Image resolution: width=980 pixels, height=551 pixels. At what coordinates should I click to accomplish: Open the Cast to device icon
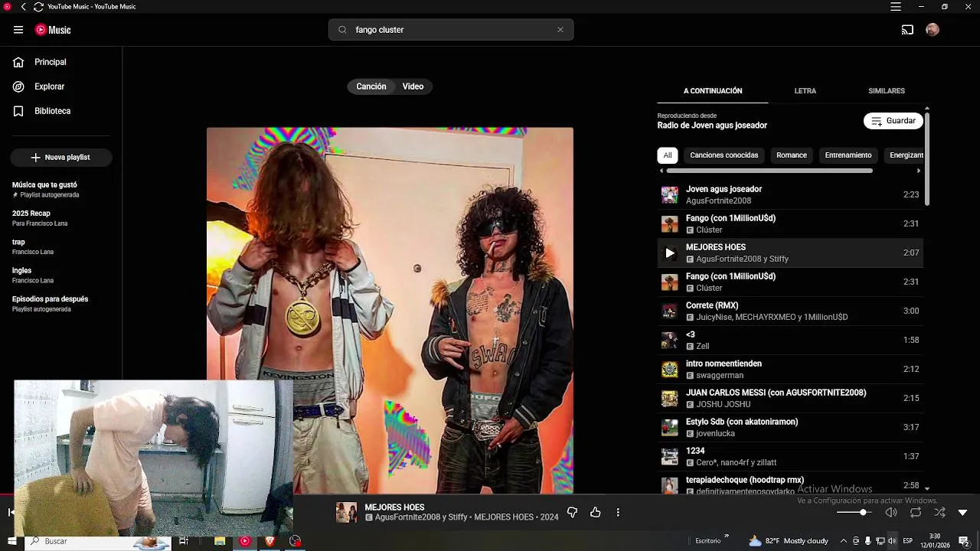tap(907, 30)
